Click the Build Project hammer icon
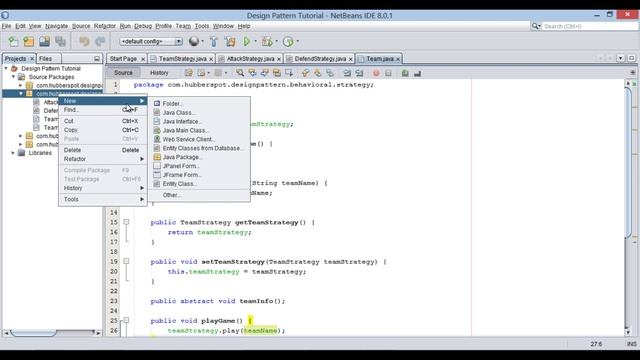Screen dimensions: 640x360 213,41
